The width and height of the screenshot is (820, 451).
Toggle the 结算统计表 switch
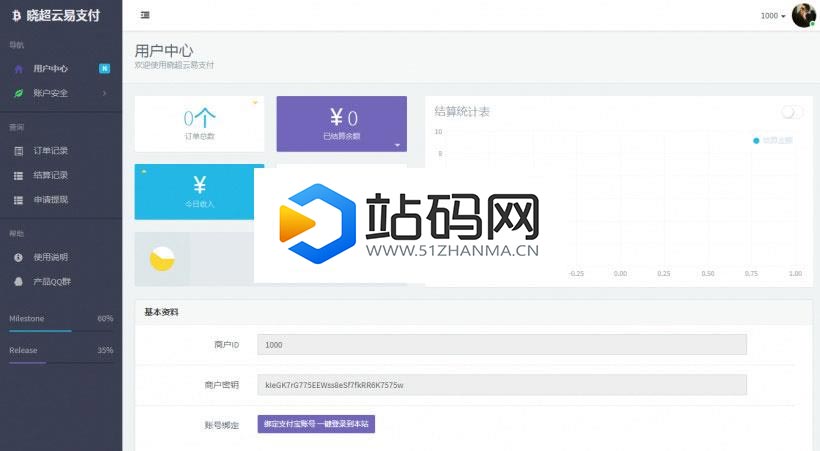[791, 112]
